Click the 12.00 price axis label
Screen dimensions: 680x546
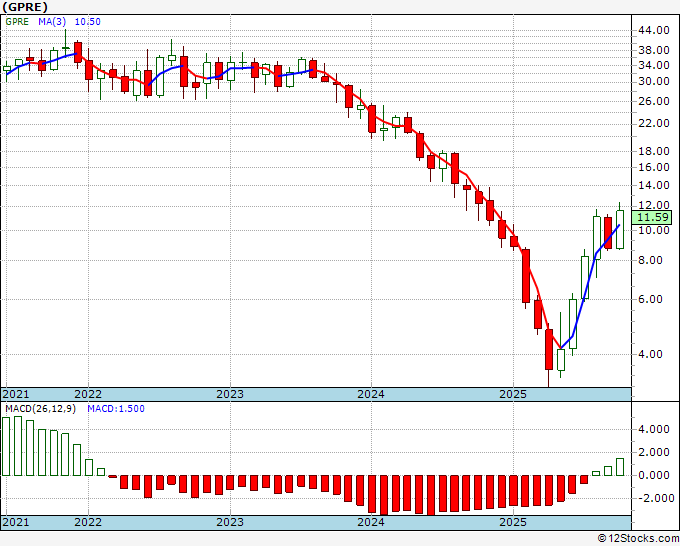tap(654, 205)
